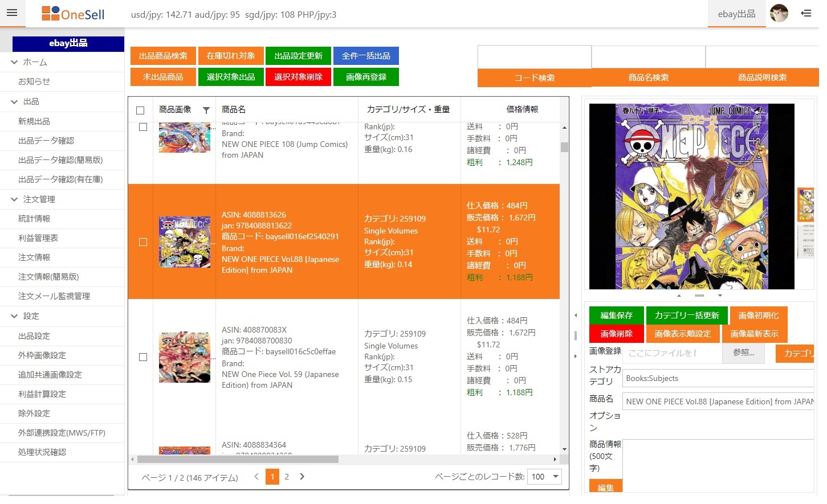Click the down arrow of the table scrollbar
This screenshot has width=827, height=504.
(x=564, y=449)
